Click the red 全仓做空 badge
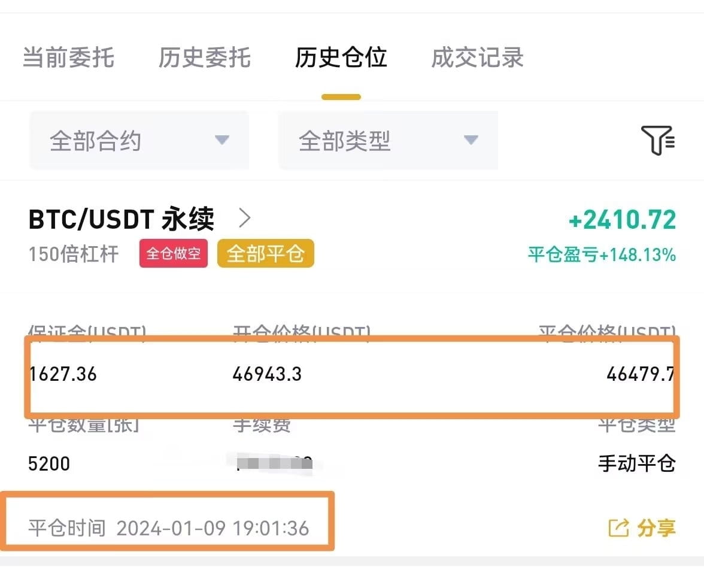The image size is (704, 588). [x=174, y=253]
